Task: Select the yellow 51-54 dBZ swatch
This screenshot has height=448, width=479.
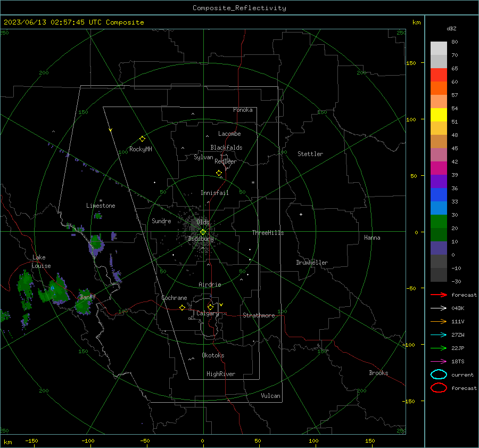Action: click(x=439, y=115)
